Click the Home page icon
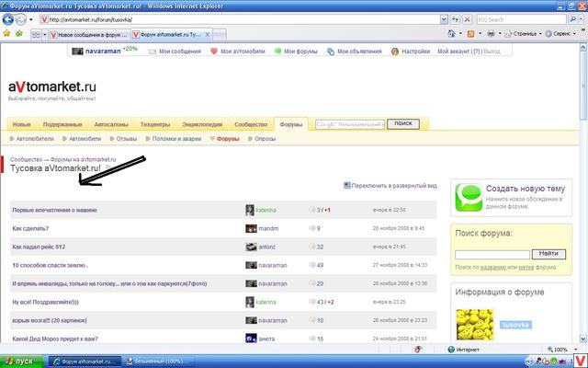 pyautogui.click(x=451, y=34)
